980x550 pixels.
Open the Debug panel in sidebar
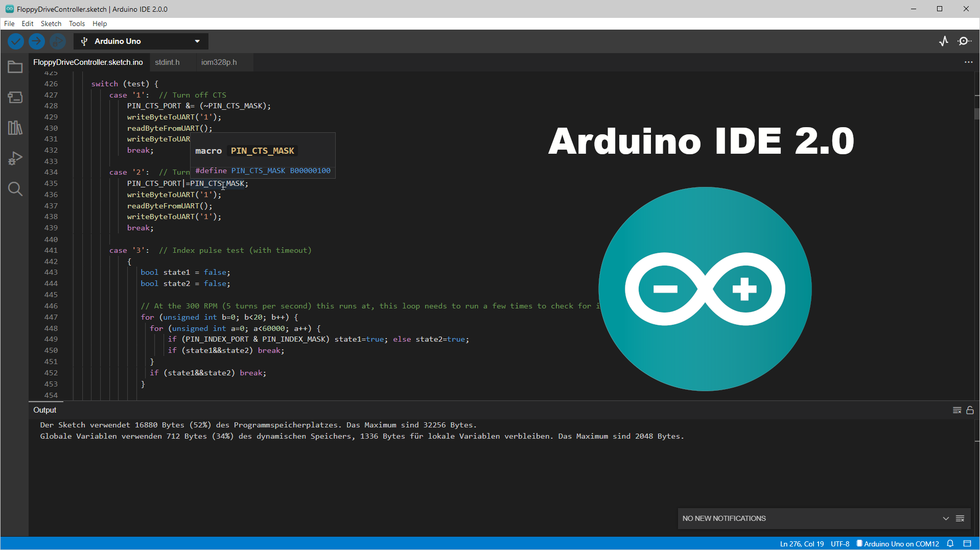click(15, 158)
